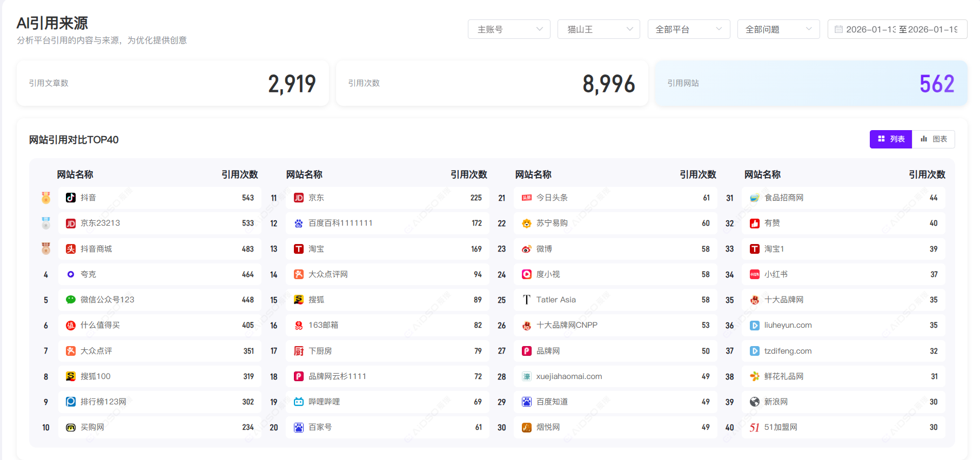
Task: Click the date range picker field
Action: point(897,29)
